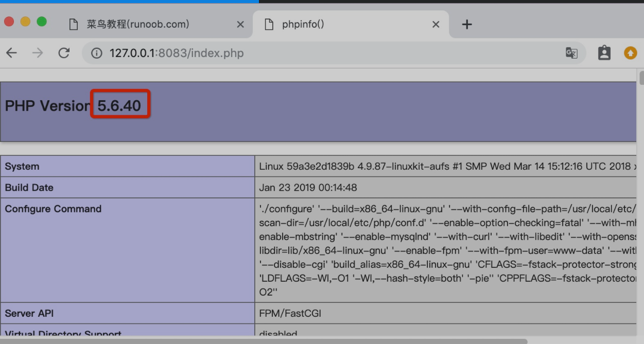This screenshot has height=344, width=644.
Task: Switch to the 菜鸟教程(runoob.com) tab
Action: tap(154, 24)
